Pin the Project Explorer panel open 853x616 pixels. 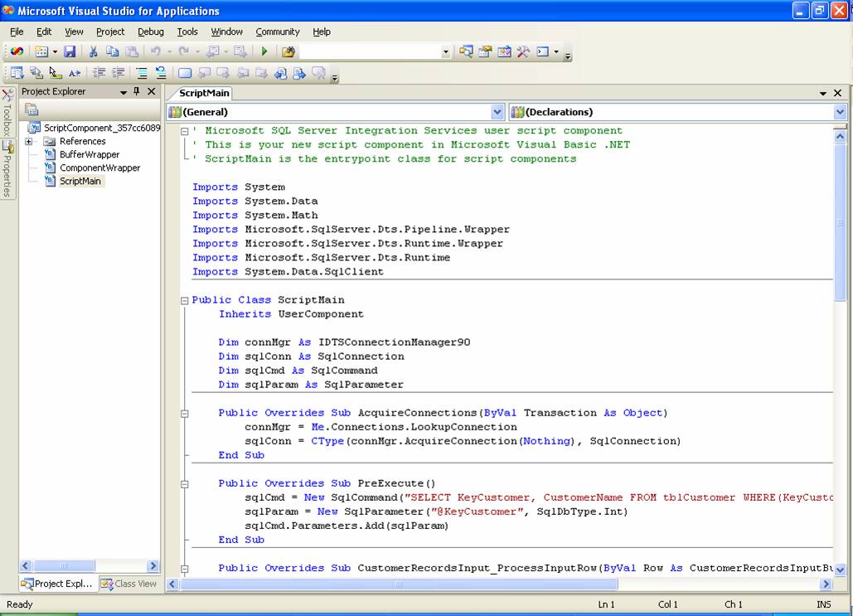[x=136, y=91]
